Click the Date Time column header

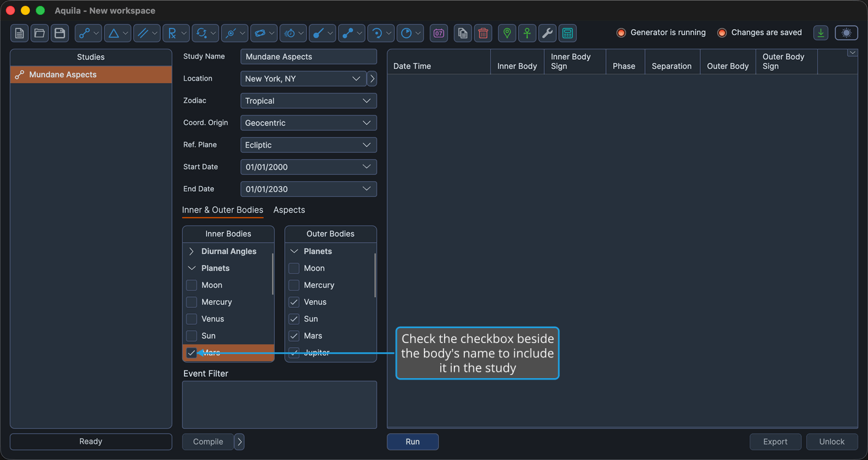[x=439, y=62]
